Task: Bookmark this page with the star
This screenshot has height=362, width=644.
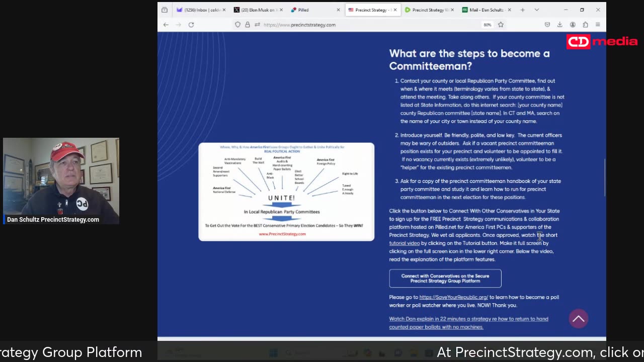Action: [501, 25]
